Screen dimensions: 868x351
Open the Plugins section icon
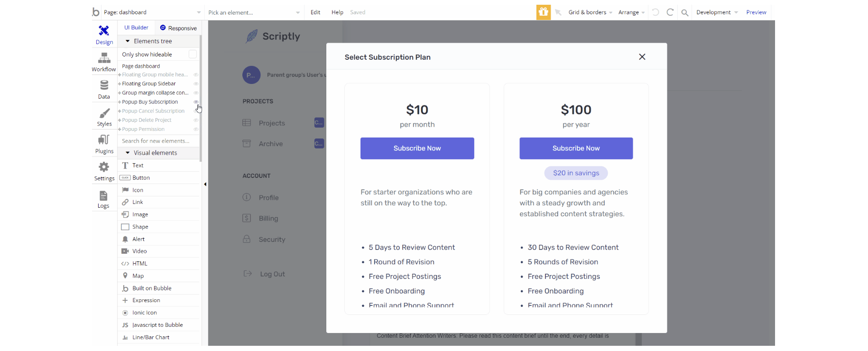(104, 140)
